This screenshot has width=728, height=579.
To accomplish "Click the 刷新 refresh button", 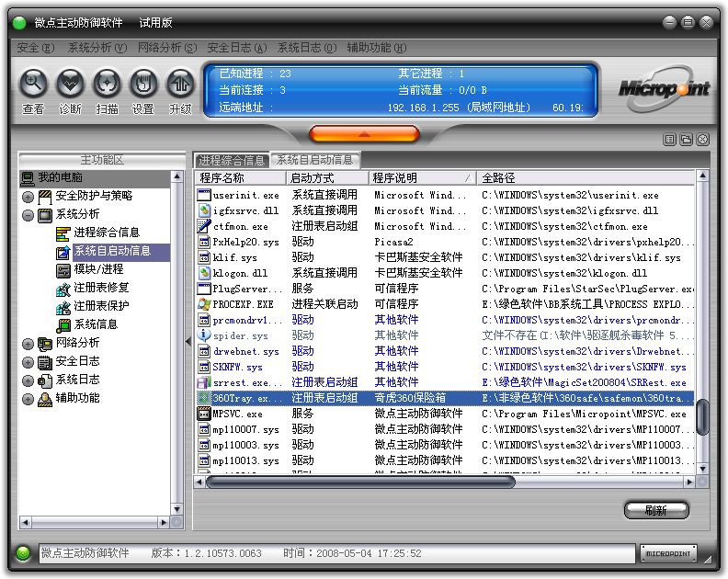I will (x=656, y=510).
